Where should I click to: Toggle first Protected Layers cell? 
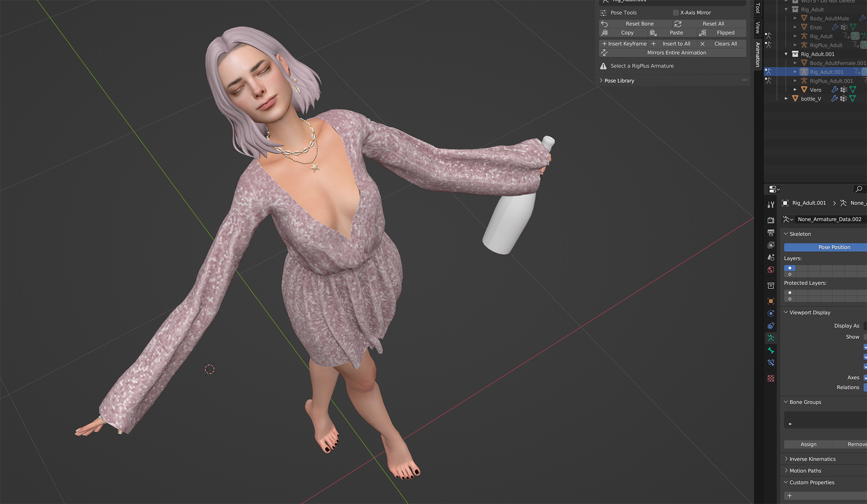tap(790, 292)
